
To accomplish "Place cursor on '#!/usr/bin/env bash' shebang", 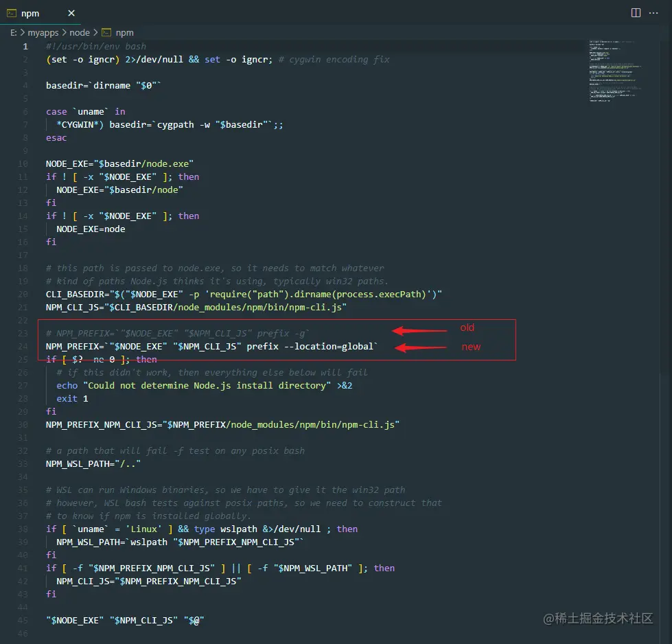I will [x=96, y=46].
